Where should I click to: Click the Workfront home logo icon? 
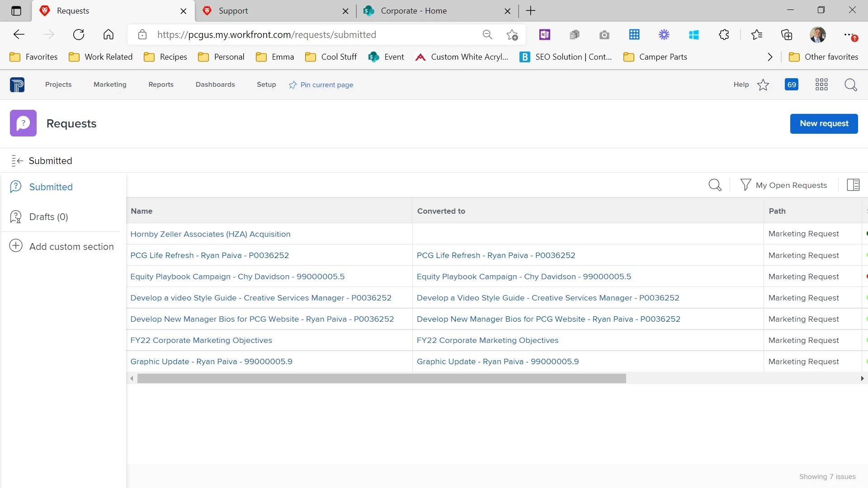[17, 84]
